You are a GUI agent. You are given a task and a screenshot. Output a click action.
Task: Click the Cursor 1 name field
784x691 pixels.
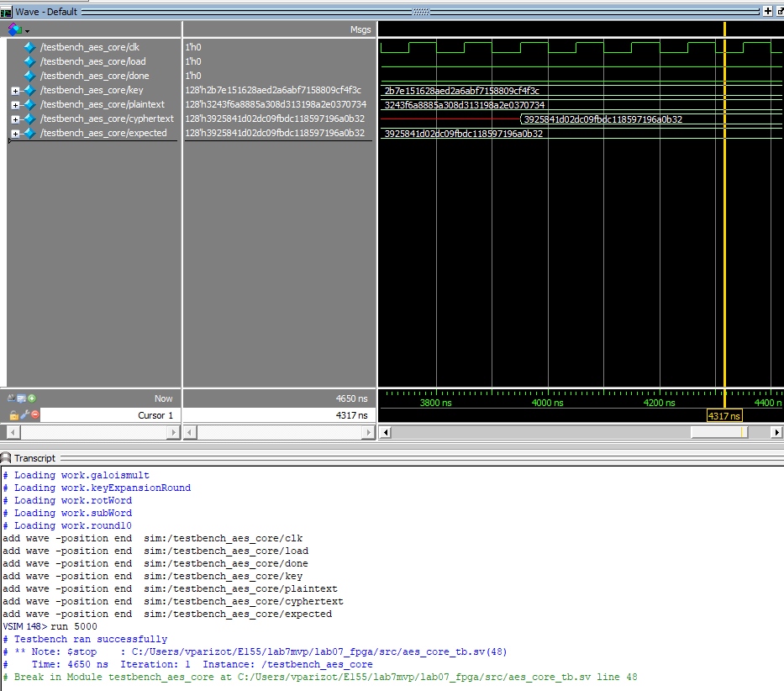110,415
